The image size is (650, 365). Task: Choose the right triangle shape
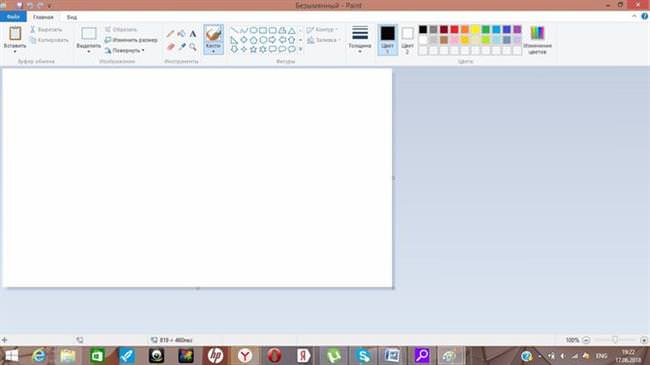point(234,40)
